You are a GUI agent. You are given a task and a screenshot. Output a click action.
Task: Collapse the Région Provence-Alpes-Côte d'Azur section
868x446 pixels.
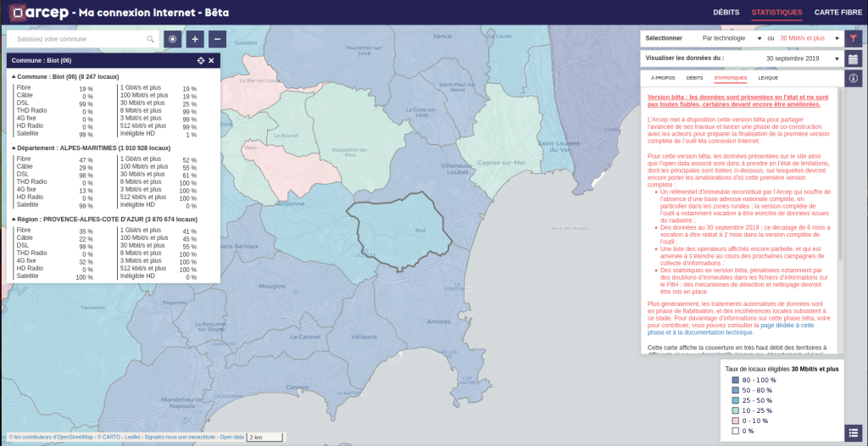[x=14, y=219]
